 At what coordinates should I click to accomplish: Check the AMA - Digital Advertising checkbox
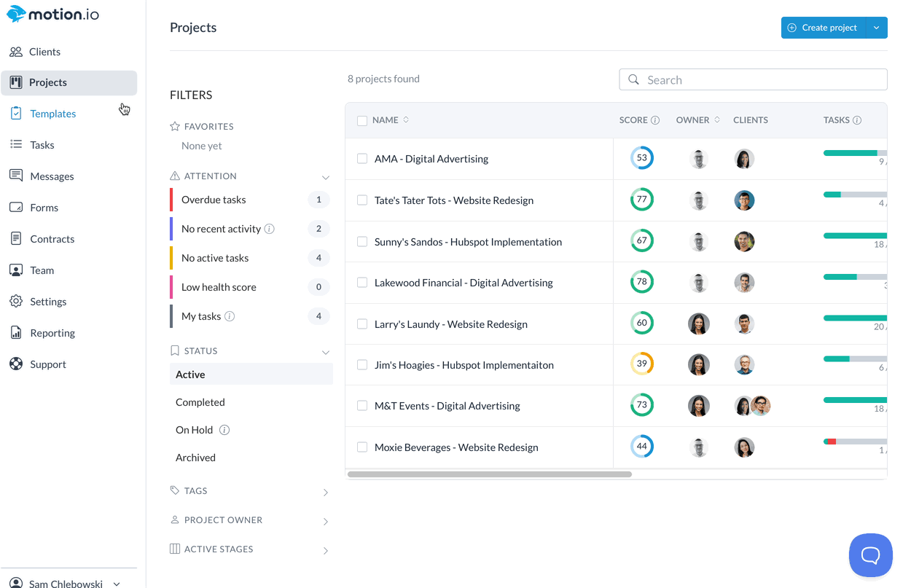tap(362, 159)
